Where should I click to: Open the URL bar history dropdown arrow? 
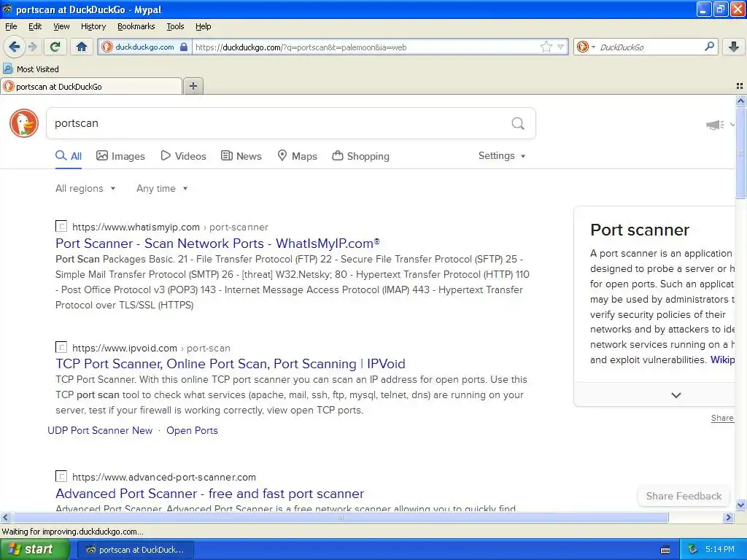click(x=561, y=47)
